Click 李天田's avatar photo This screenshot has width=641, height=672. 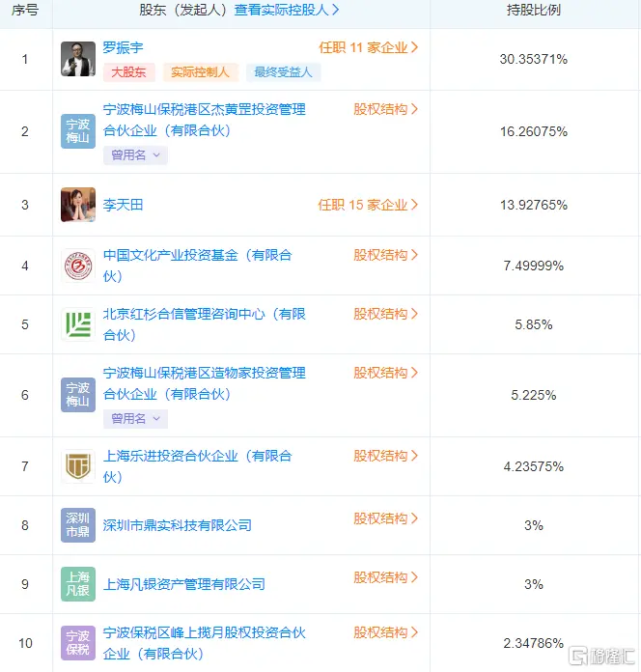click(78, 205)
